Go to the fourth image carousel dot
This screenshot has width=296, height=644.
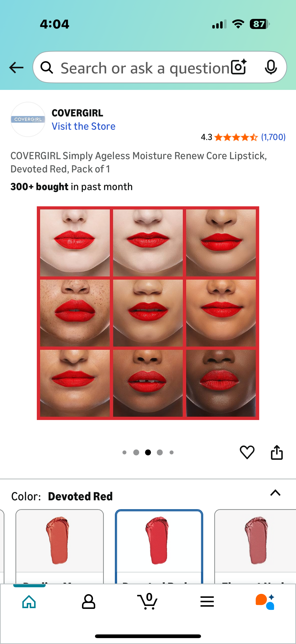[160, 452]
